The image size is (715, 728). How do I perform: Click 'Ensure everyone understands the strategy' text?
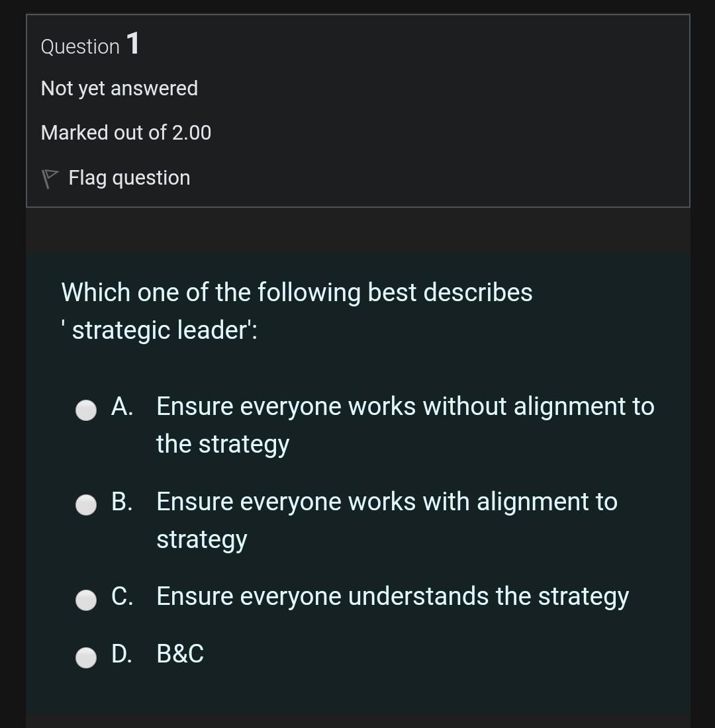(x=393, y=596)
